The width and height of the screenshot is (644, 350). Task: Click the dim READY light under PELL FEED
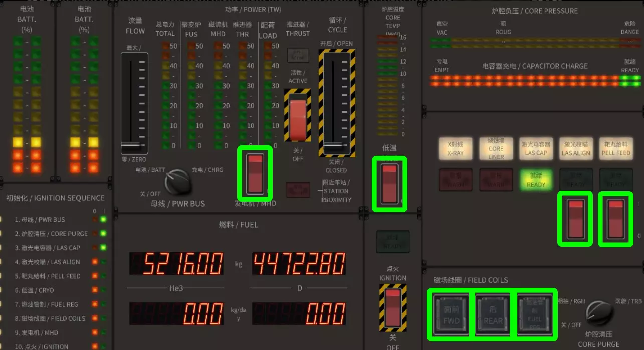pos(616,180)
